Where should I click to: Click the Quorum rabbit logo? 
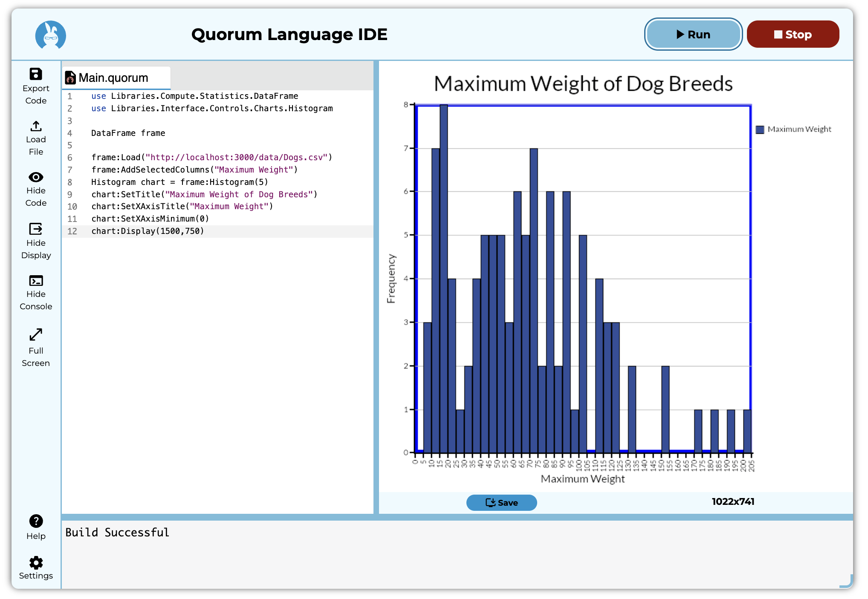51,35
